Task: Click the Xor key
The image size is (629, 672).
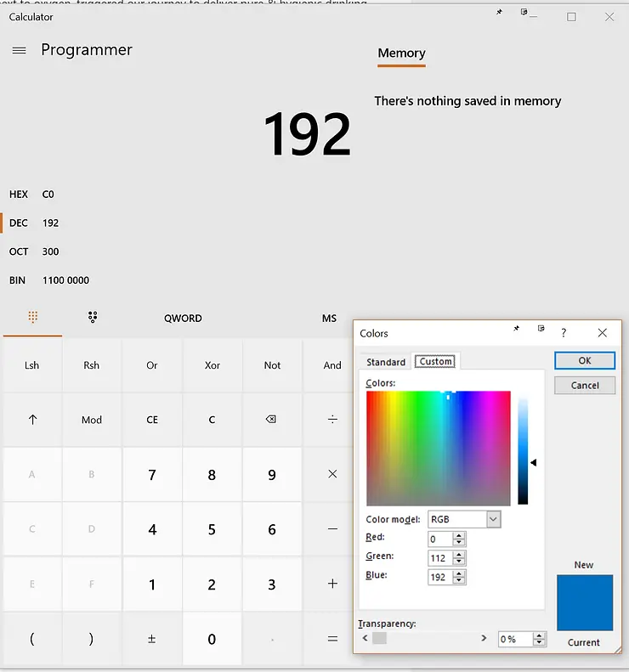Action: point(212,365)
